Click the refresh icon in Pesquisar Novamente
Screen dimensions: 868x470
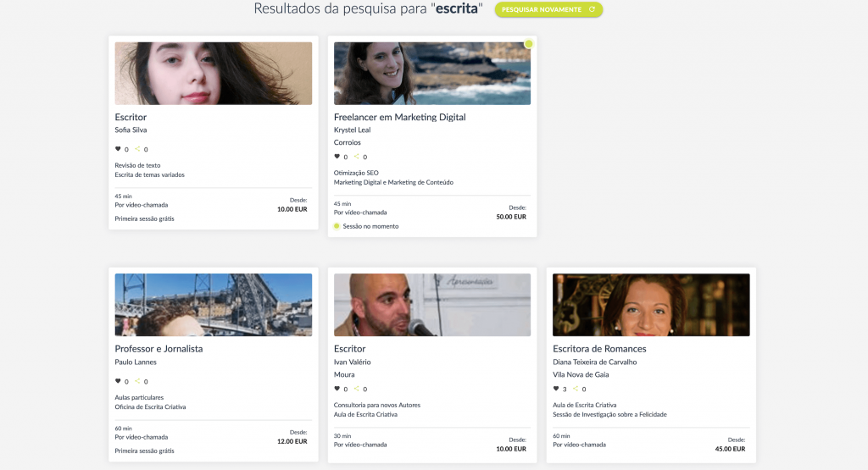(x=592, y=9)
